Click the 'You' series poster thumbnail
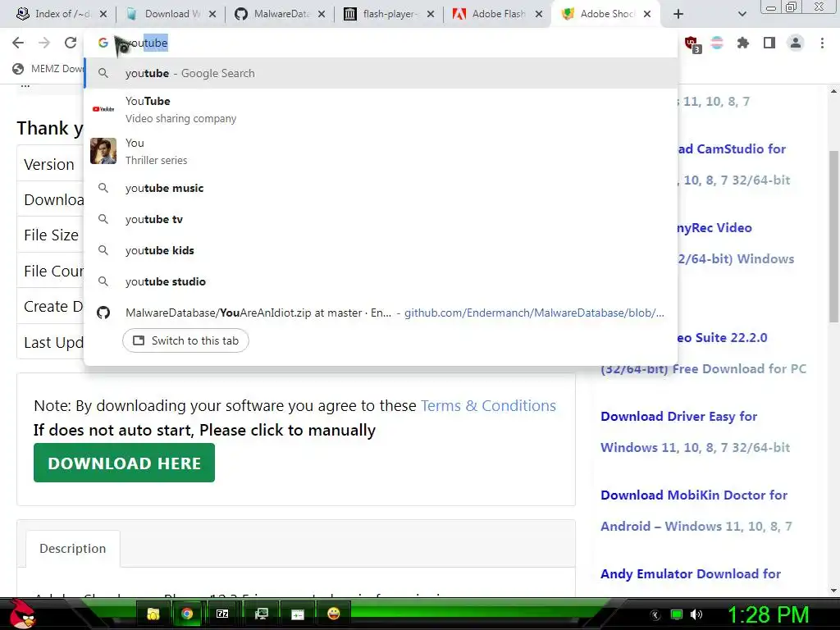The width and height of the screenshot is (840, 630). click(103, 151)
